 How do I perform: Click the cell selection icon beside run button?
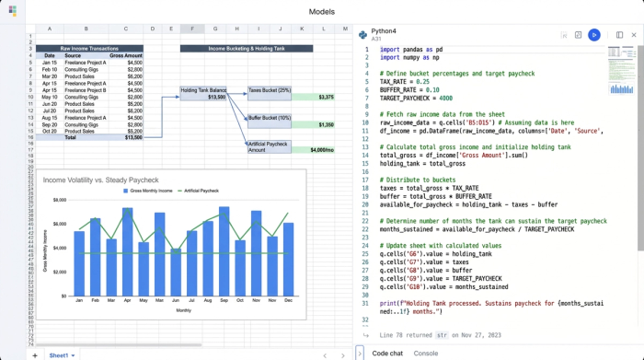click(564, 35)
